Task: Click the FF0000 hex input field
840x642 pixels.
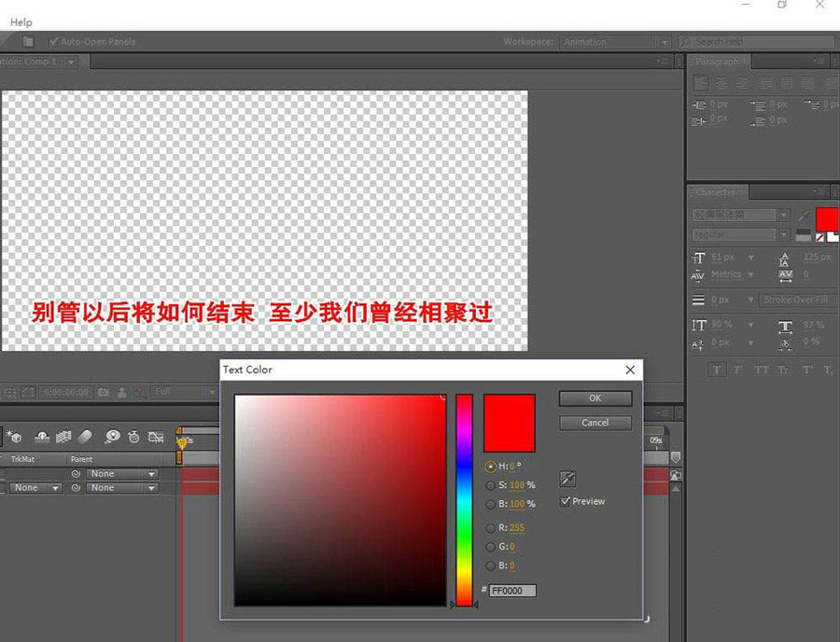Action: pyautogui.click(x=511, y=590)
